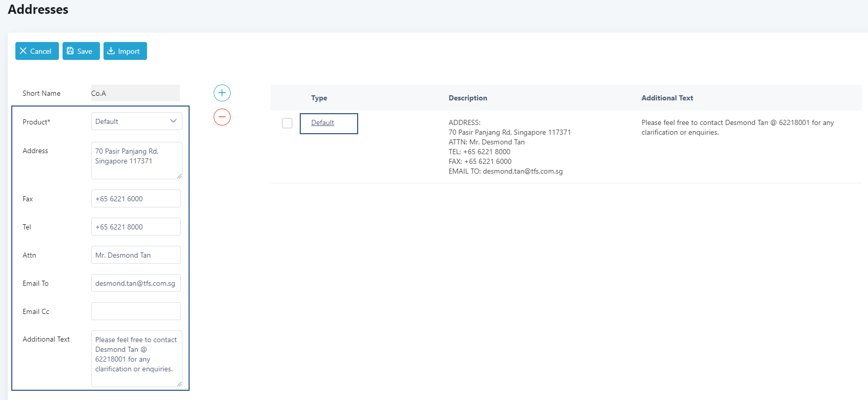Focus the Email To field
This screenshot has height=400, width=868.
[136, 283]
